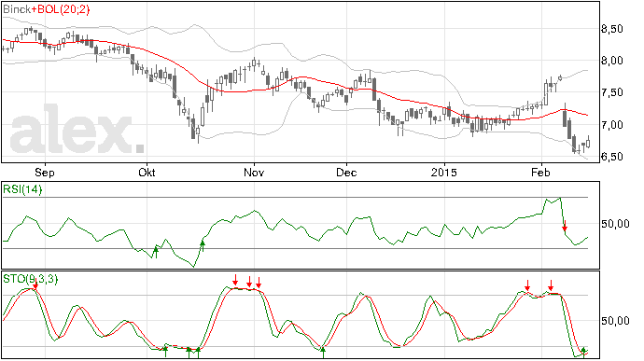Click the green STO arrow in late November

pos(323,353)
